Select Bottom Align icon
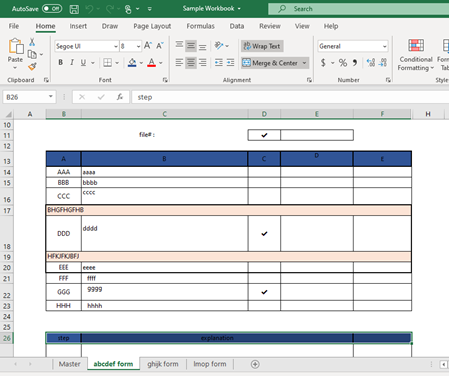The width and height of the screenshot is (449, 376). point(202,46)
